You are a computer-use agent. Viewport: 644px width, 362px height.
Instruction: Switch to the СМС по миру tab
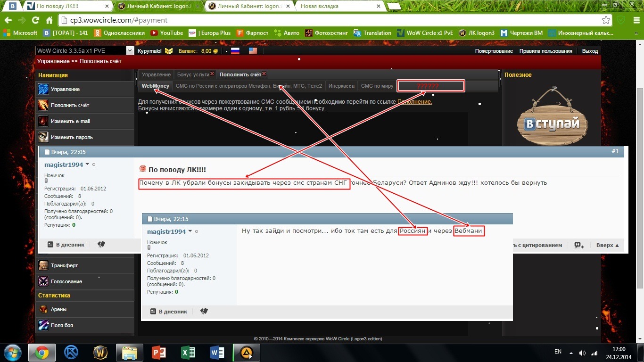377,86
